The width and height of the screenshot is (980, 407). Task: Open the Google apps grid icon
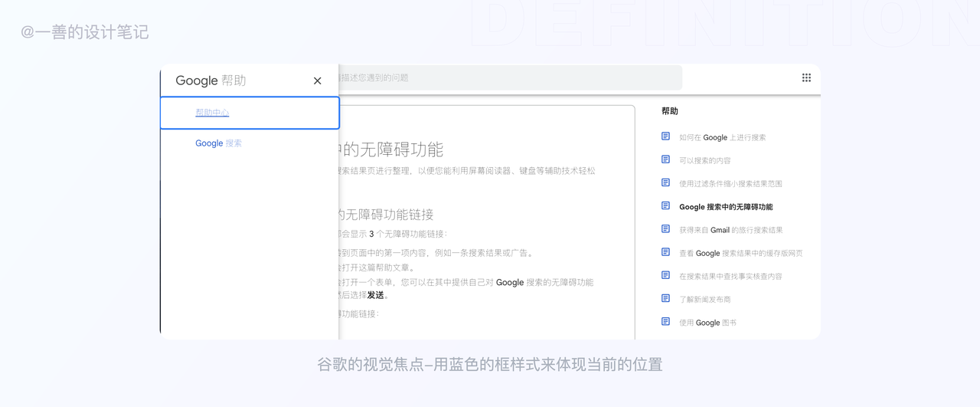[x=806, y=77]
